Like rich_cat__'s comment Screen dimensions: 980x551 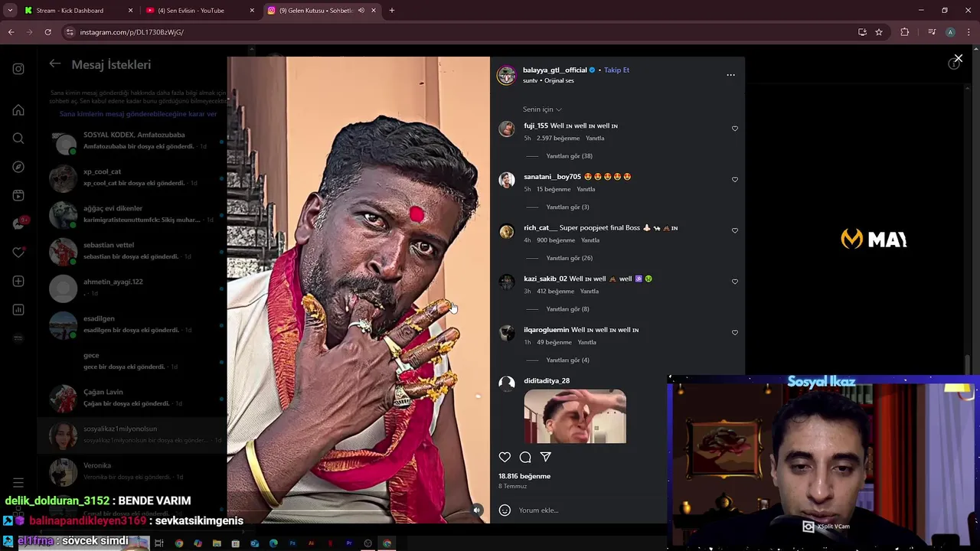[x=735, y=230]
